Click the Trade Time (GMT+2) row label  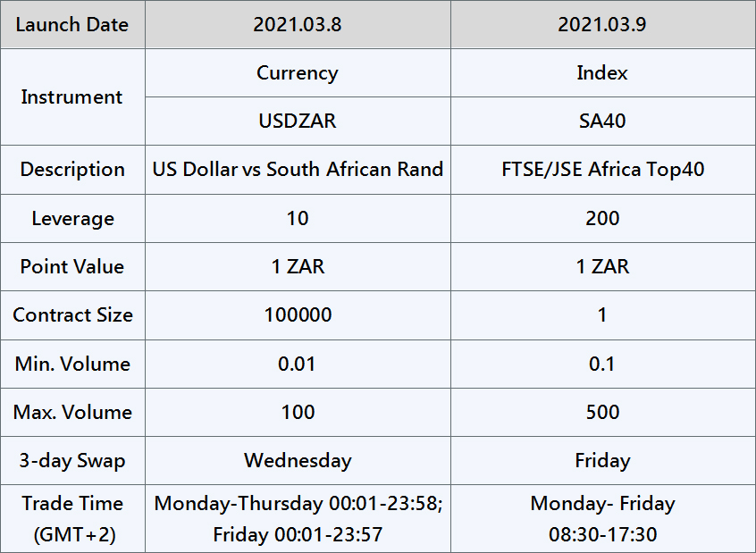coord(72,519)
